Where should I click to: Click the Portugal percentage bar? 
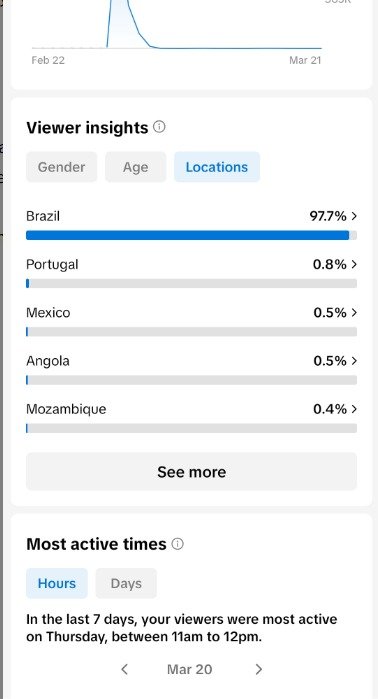coord(191,283)
